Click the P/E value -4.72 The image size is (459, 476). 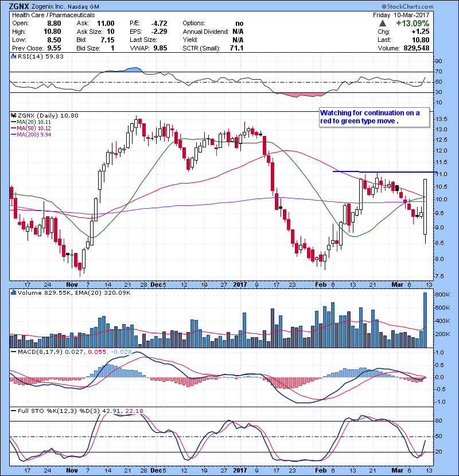pos(159,24)
